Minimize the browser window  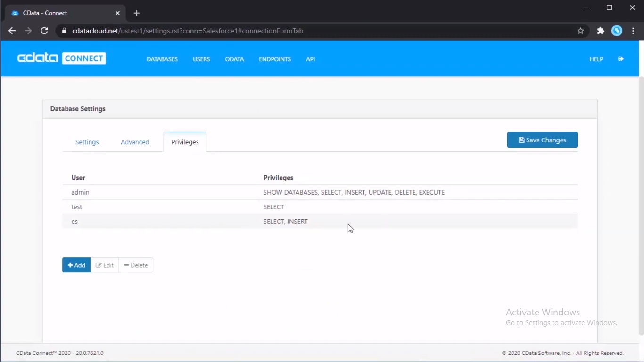point(586,8)
